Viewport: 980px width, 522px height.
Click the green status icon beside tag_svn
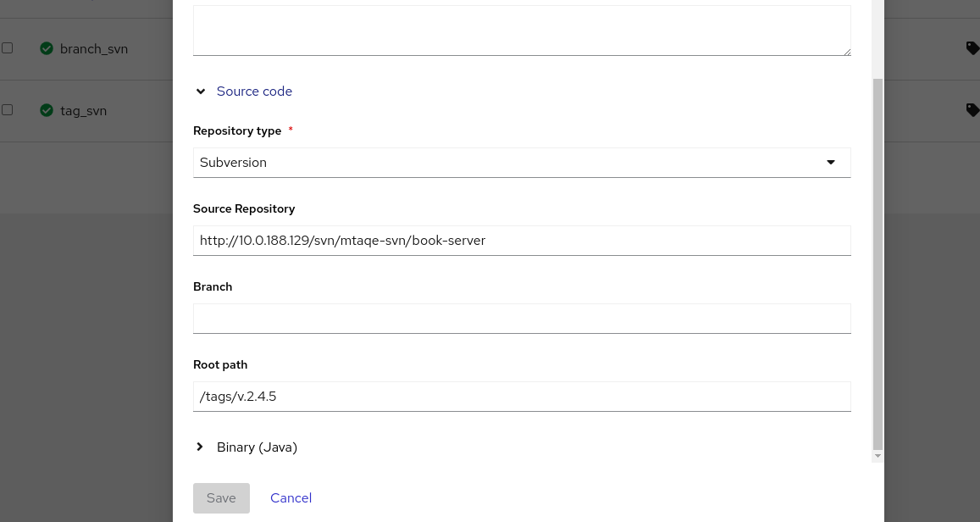(x=47, y=110)
